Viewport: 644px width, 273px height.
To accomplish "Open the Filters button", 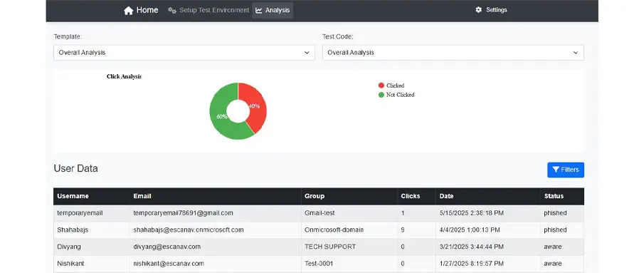I will pyautogui.click(x=566, y=170).
